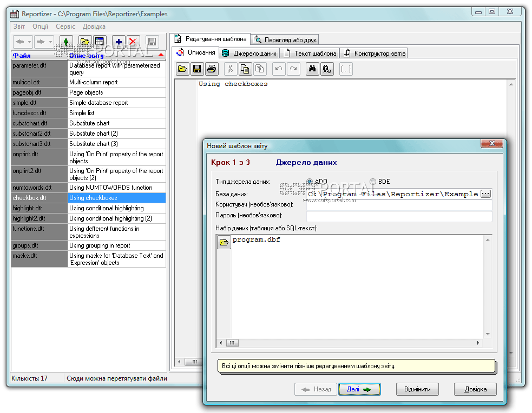Screen dimensions: 532x413
Task: Save description with floppy disk icon
Action: pos(197,69)
